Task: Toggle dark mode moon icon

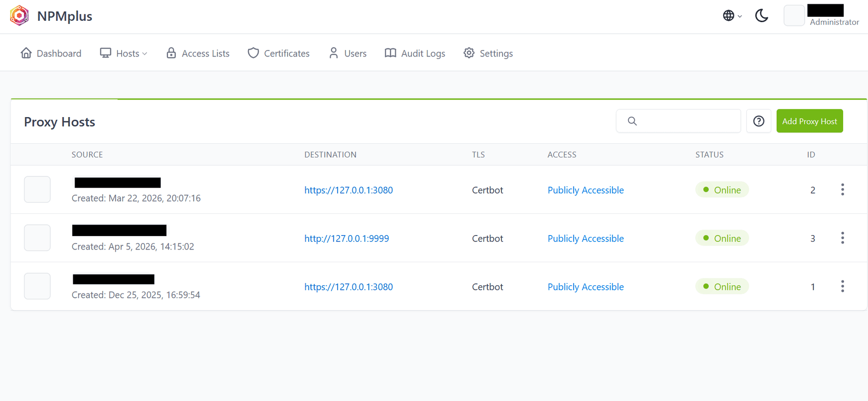Action: pos(762,16)
